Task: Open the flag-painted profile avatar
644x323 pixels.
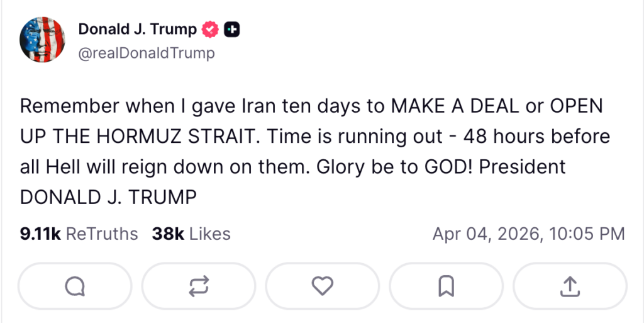Action: click(43, 39)
